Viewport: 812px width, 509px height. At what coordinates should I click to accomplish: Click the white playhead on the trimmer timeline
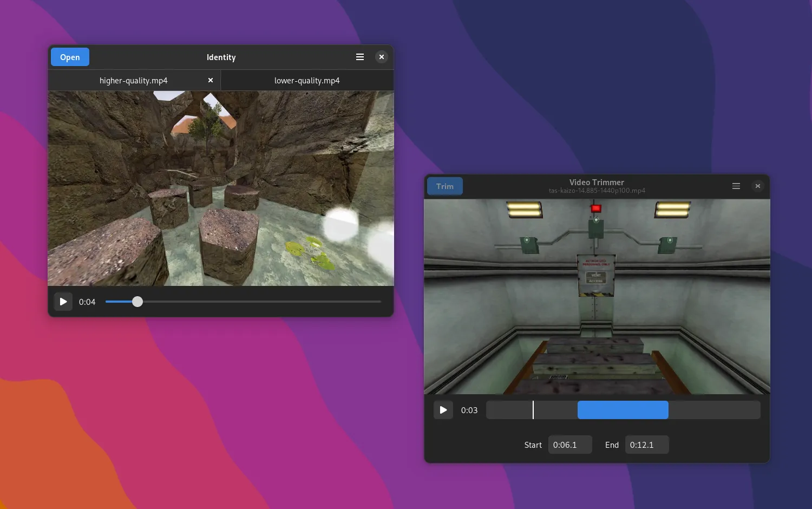click(x=533, y=410)
